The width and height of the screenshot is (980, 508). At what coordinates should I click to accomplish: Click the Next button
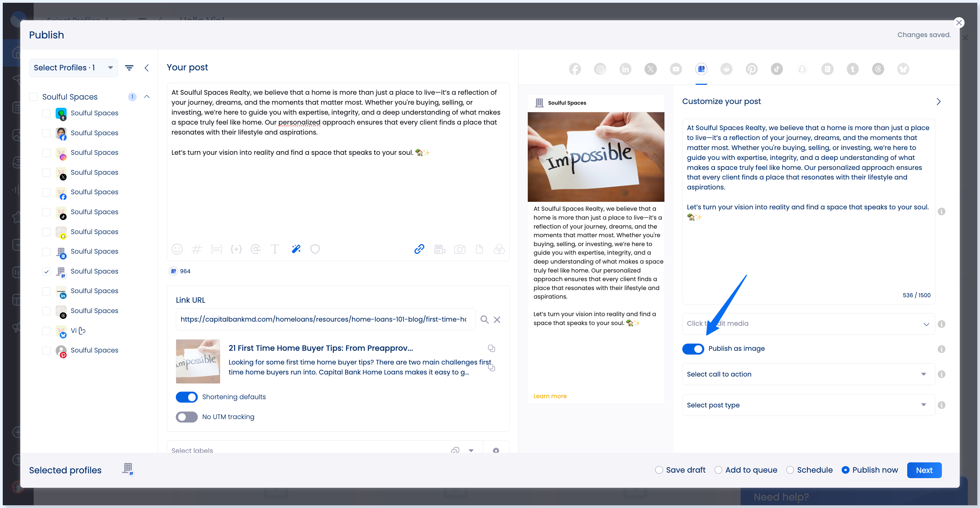click(x=924, y=470)
